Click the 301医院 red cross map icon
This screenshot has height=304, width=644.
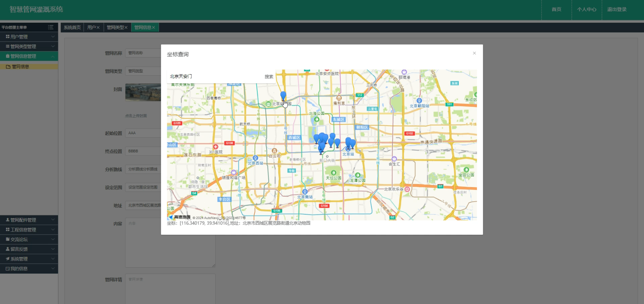pyautogui.click(x=216, y=147)
